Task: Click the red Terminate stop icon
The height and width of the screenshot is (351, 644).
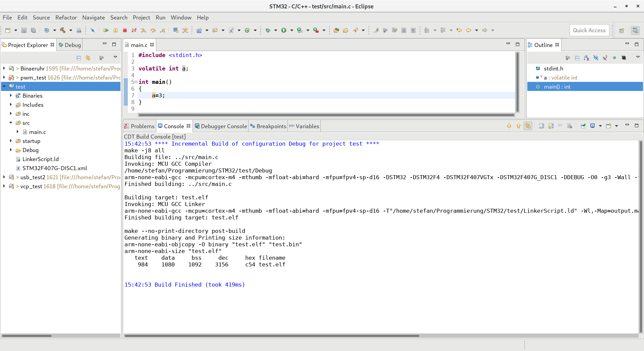Action: (x=125, y=30)
